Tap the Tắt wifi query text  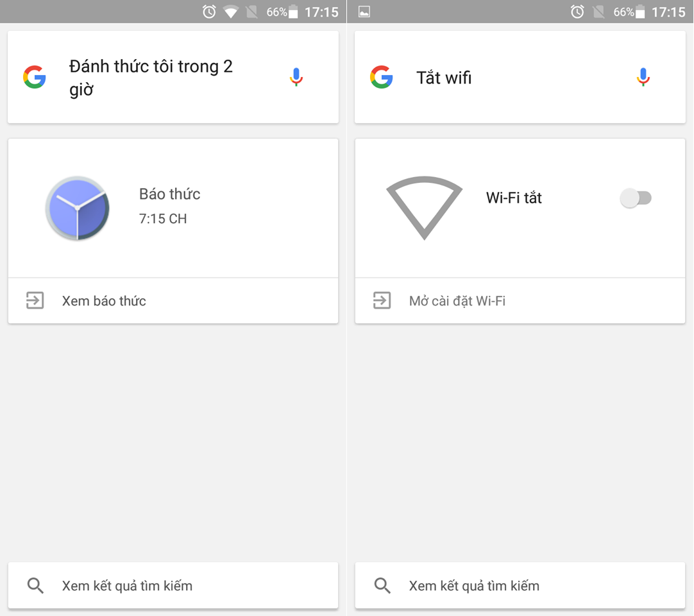coord(443,77)
